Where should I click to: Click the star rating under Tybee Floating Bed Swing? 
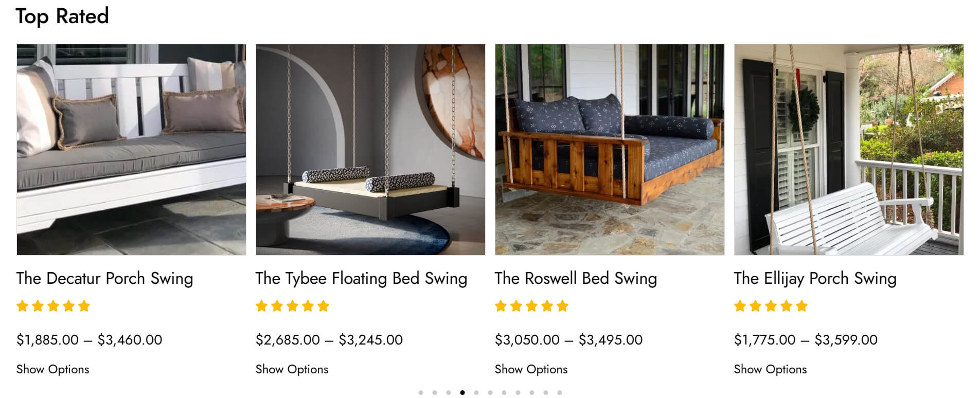293,306
